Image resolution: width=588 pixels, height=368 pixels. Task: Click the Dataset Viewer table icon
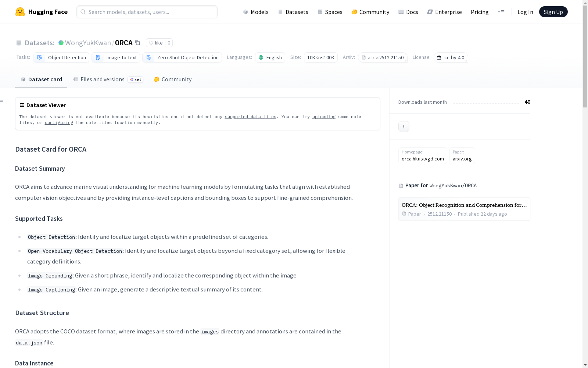pos(22,105)
